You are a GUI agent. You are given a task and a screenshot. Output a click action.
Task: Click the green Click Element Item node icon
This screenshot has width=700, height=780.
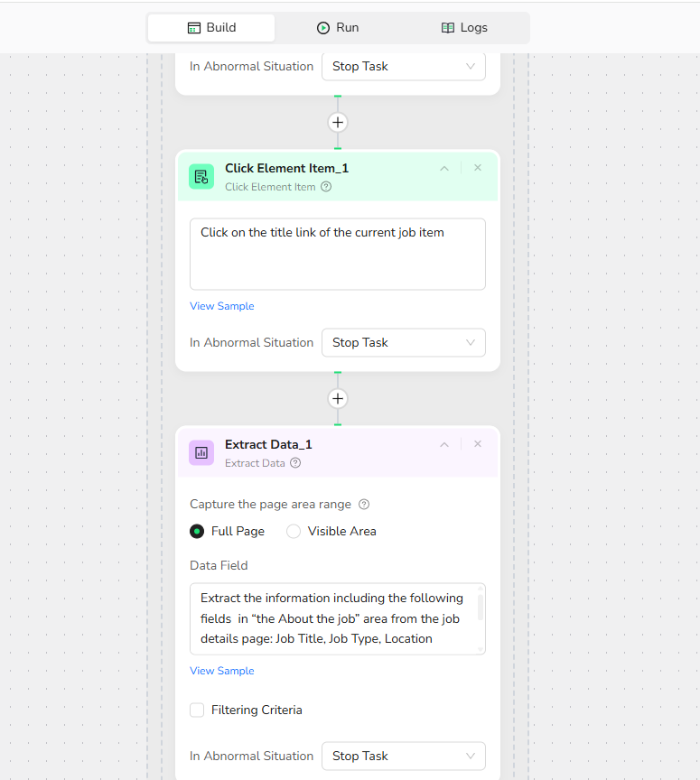pos(201,176)
